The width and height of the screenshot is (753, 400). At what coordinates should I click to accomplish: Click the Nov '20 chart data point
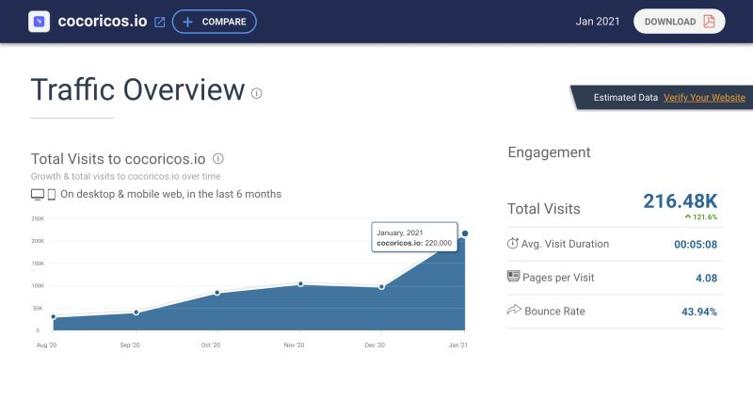tap(300, 284)
